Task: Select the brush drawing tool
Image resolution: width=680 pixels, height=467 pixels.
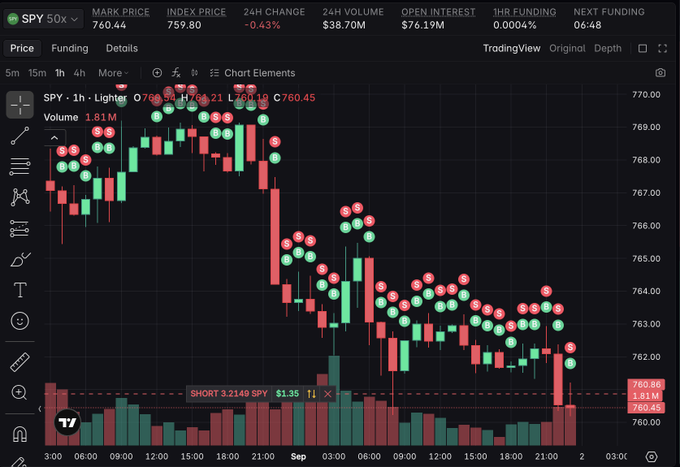Action: [20, 259]
